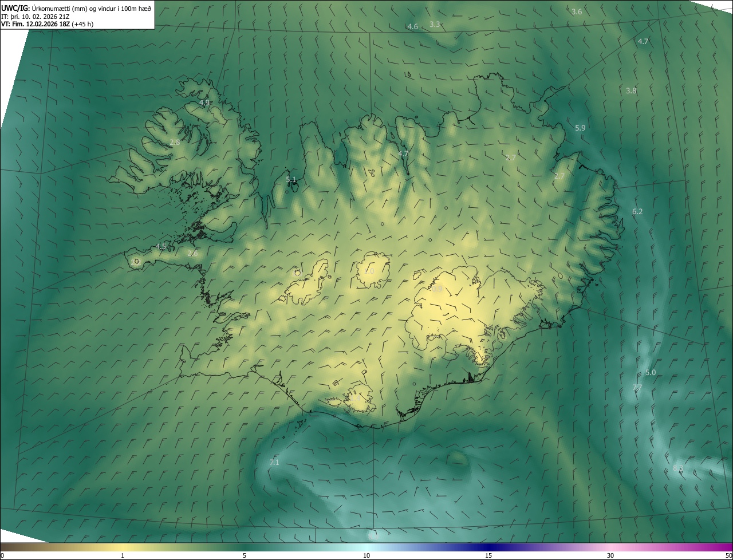Click the color scale tick label 0
The image size is (733, 560).
coord(2,555)
